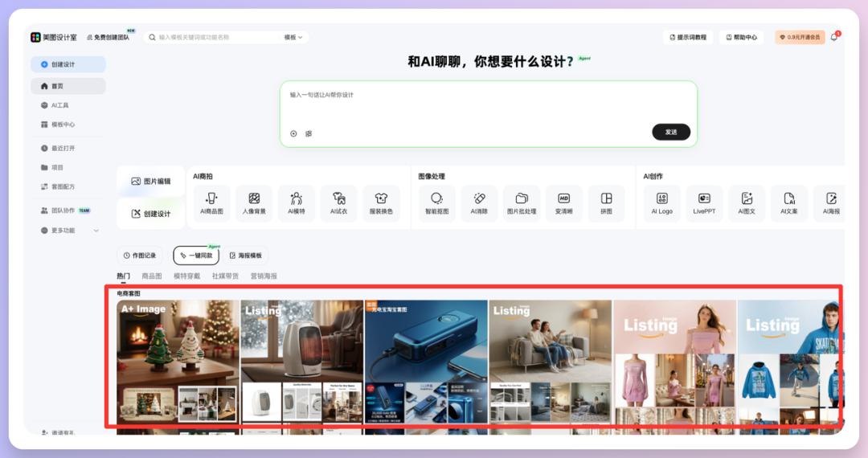This screenshot has height=458, width=868.
Task: Open 智能抠图 smart cutout tool
Action: tap(436, 202)
